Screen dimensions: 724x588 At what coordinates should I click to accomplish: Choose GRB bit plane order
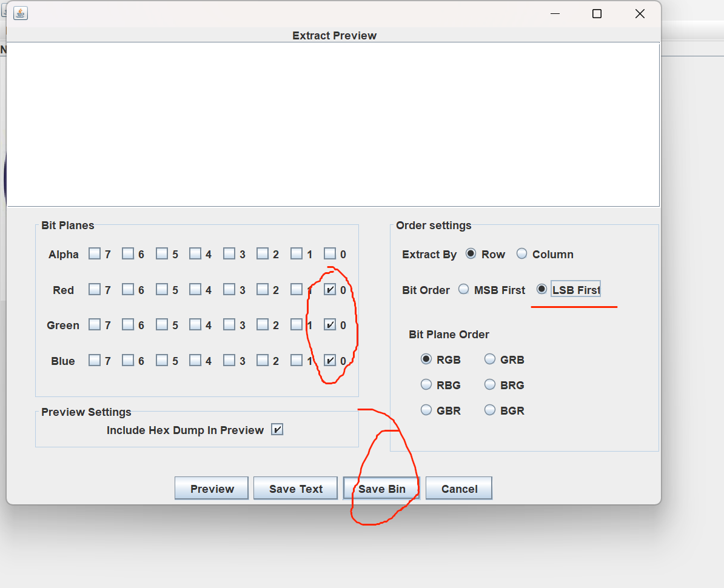pos(490,359)
